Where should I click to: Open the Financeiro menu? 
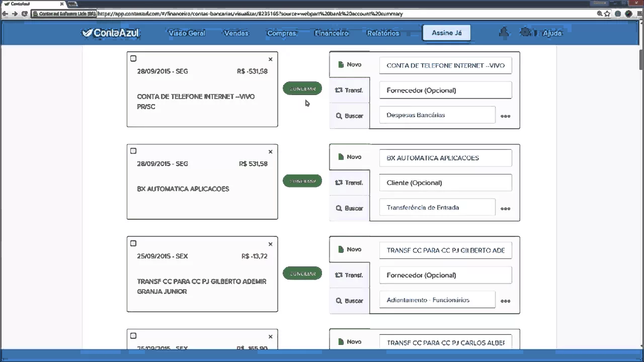point(332,33)
